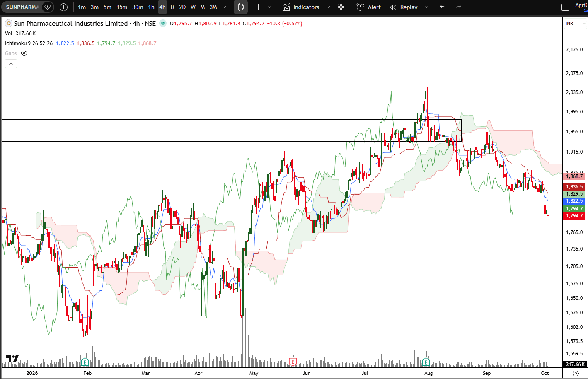Open the Indicators dialog

(x=301, y=7)
